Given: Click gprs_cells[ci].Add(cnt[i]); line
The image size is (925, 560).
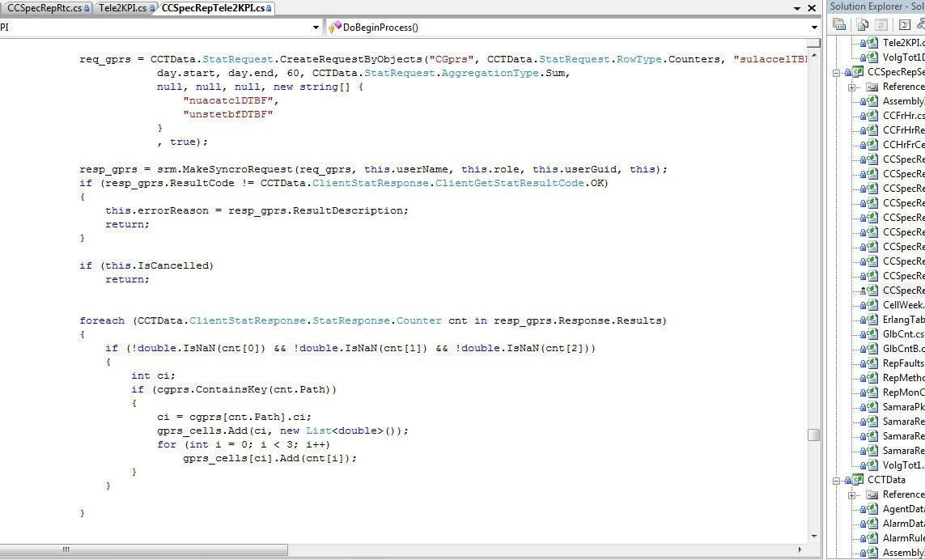Looking at the screenshot, I should (x=270, y=458).
